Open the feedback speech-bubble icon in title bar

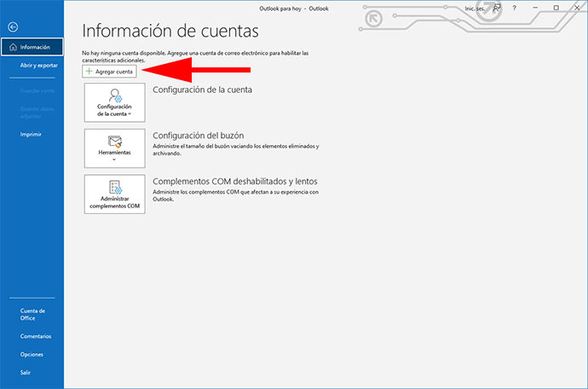pyautogui.click(x=497, y=8)
